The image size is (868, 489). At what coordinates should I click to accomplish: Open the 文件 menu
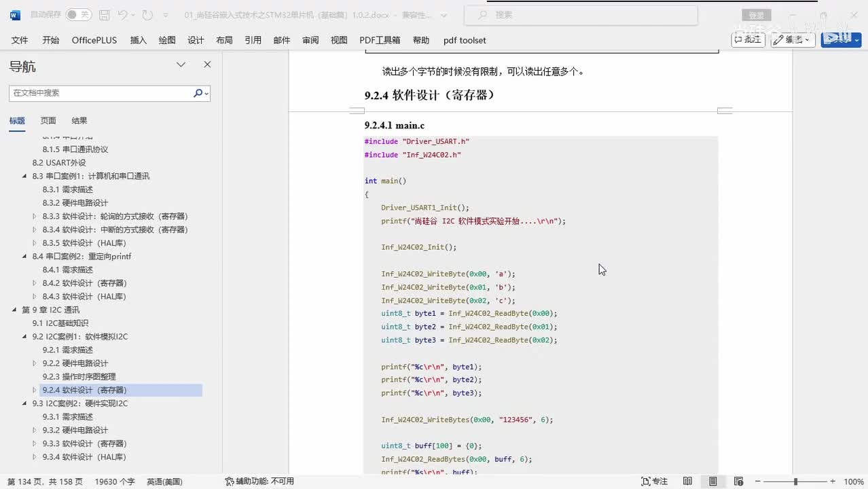coord(20,40)
